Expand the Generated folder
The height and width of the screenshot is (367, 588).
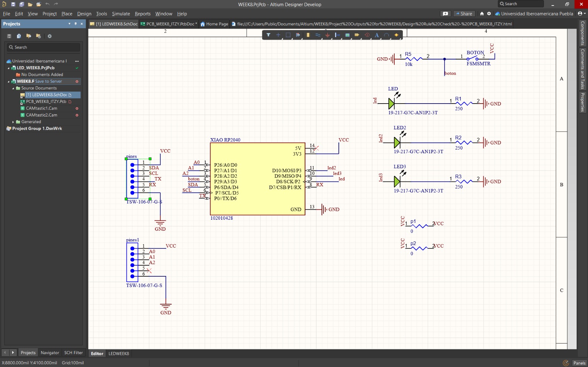click(x=13, y=122)
